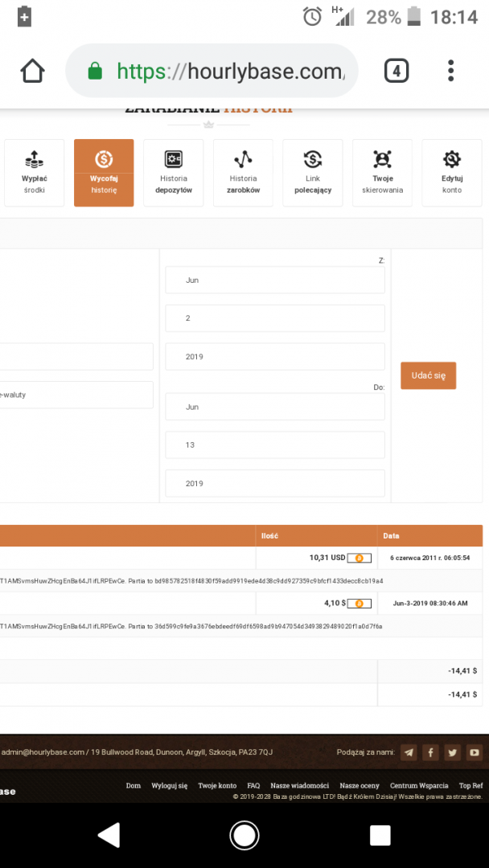Open the Telegram follow icon
This screenshot has height=868, width=489.
coord(409,752)
